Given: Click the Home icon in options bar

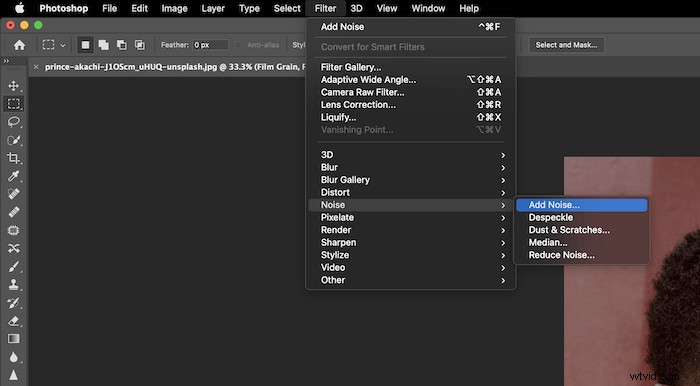Looking at the screenshot, I should click(x=19, y=45).
